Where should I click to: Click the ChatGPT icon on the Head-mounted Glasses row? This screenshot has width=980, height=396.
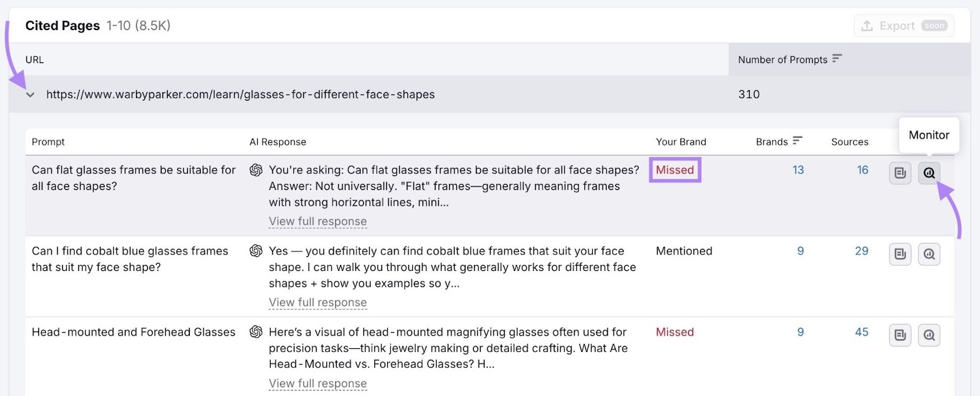[x=255, y=332]
